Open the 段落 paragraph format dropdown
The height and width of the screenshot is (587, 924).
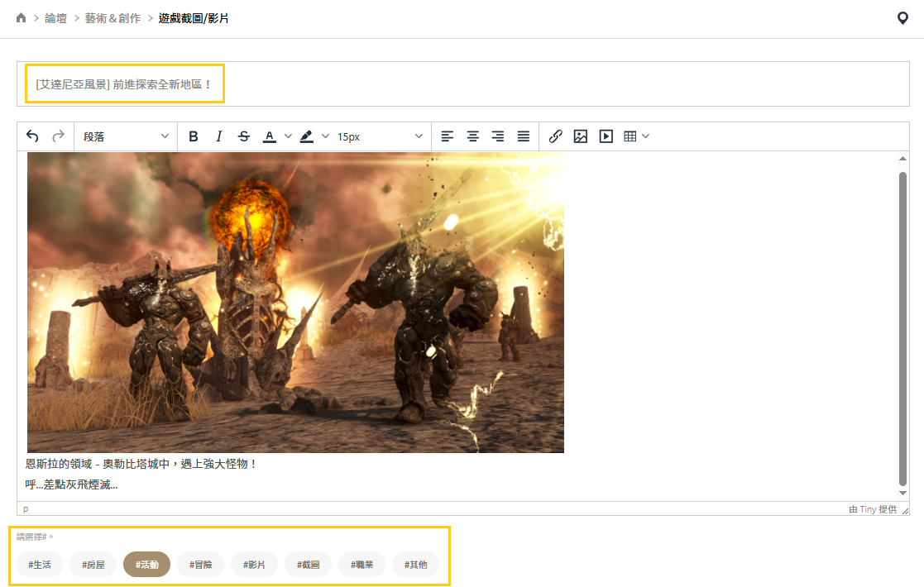(126, 136)
